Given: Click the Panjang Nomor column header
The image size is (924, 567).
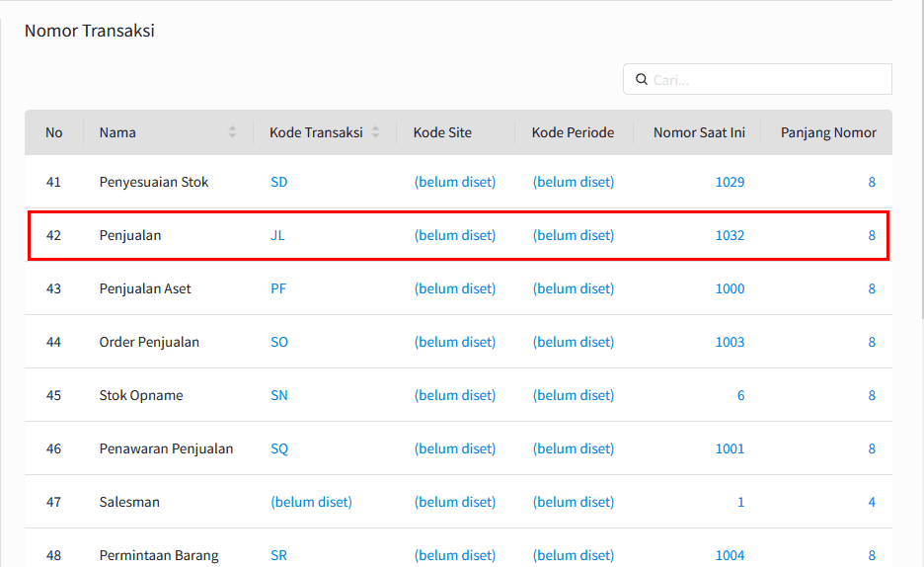Looking at the screenshot, I should click(828, 132).
